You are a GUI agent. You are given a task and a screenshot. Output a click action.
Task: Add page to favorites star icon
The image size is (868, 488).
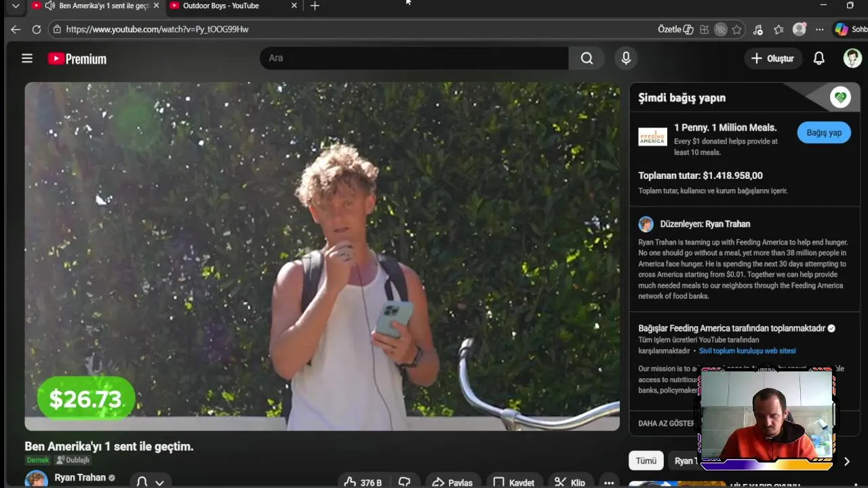[x=736, y=29]
